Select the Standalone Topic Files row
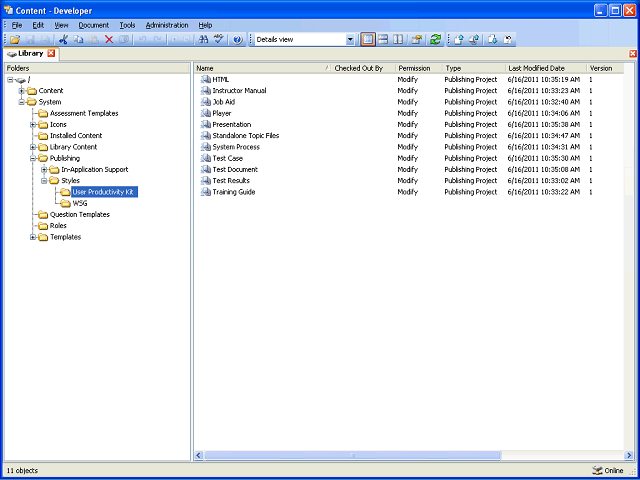 (409, 136)
